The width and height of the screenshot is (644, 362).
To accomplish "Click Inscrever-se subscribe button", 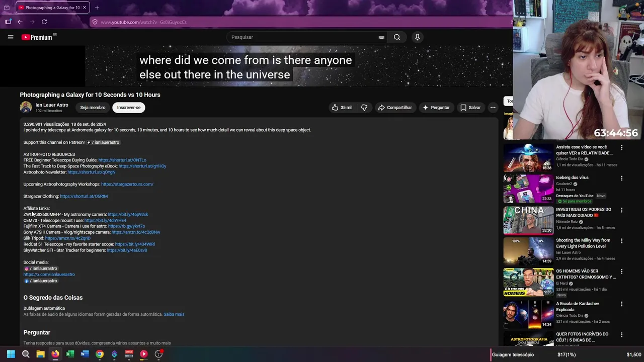I will click(x=129, y=108).
